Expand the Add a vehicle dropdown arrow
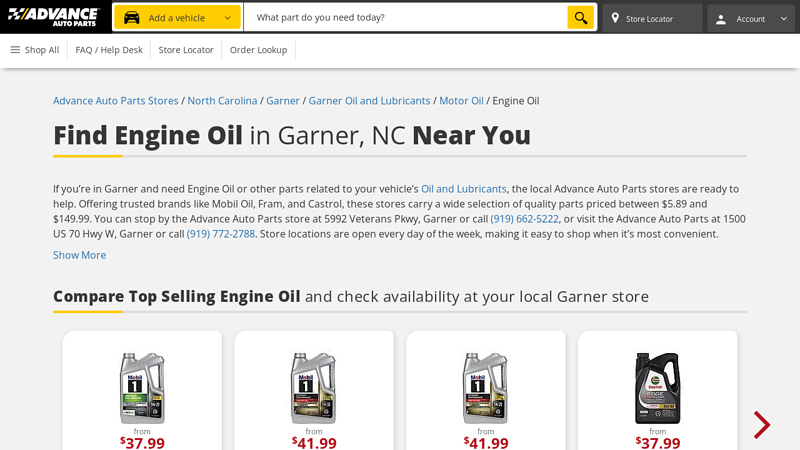Viewport: 800px width, 450px height. (x=228, y=18)
